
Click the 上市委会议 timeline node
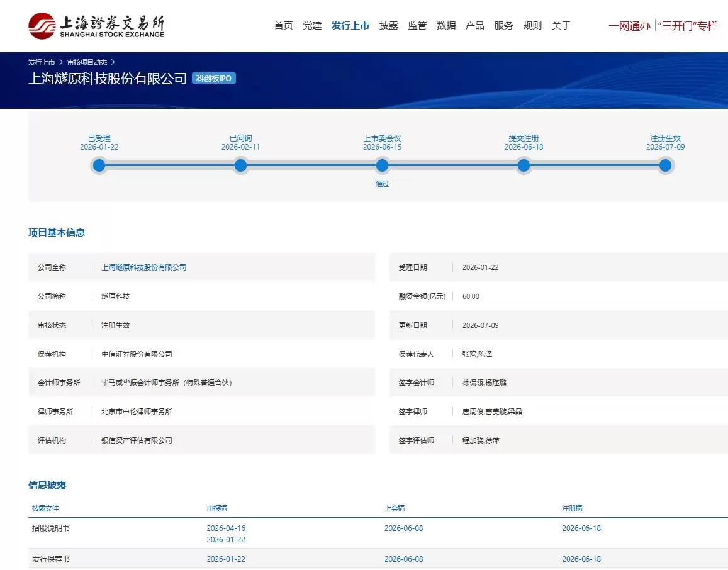(382, 165)
